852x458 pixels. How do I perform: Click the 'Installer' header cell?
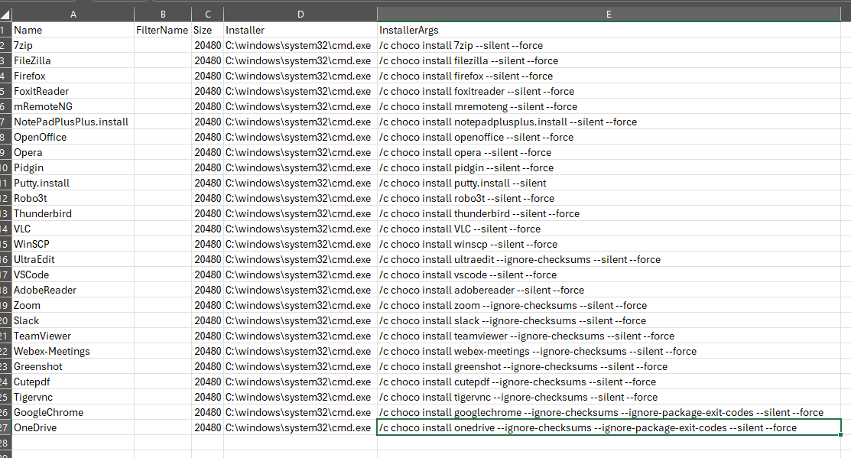click(x=300, y=30)
